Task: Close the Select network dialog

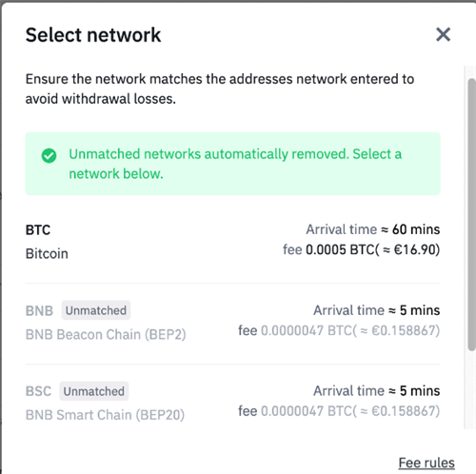Action: [443, 34]
